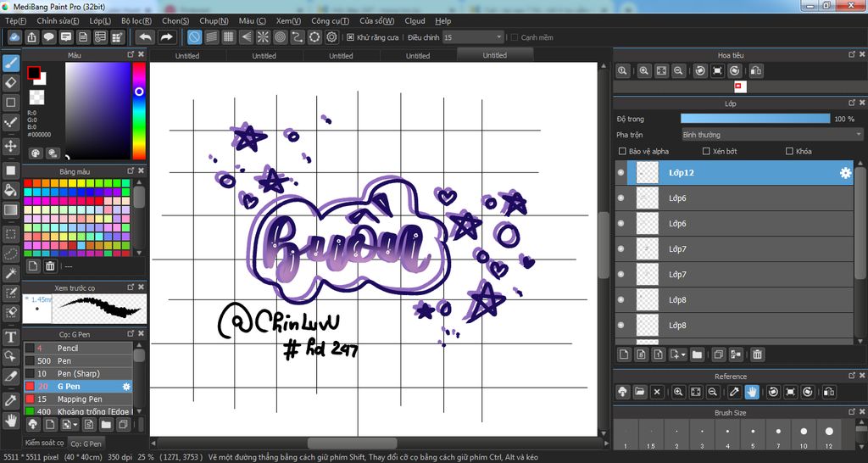Enable Xén bớt checkbox
The width and height of the screenshot is (868, 463).
pyautogui.click(x=706, y=151)
